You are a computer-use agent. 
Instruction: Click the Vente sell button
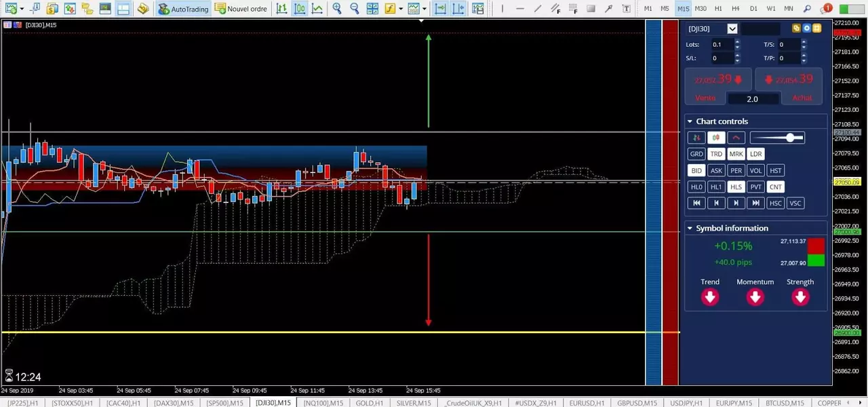[719, 85]
